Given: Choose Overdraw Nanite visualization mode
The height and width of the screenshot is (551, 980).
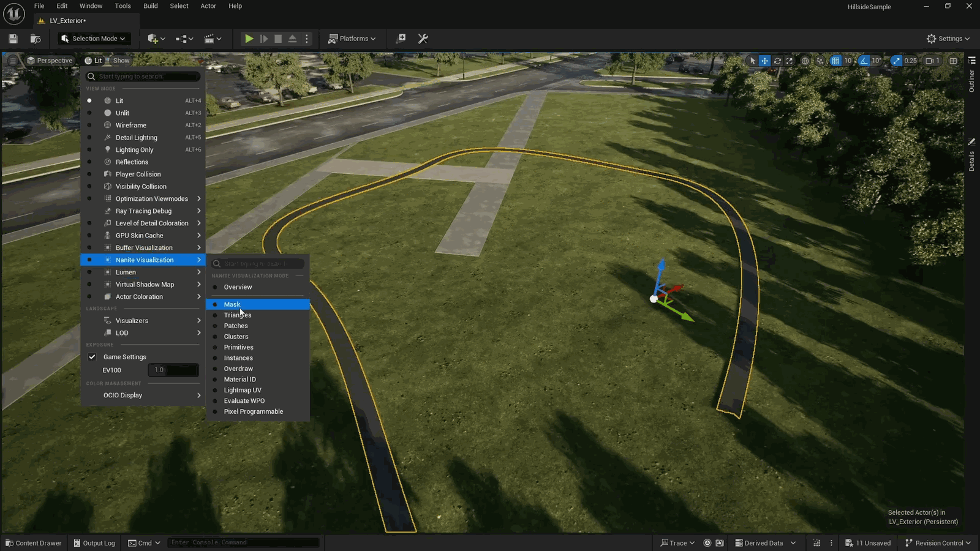Looking at the screenshot, I should 258,369.
